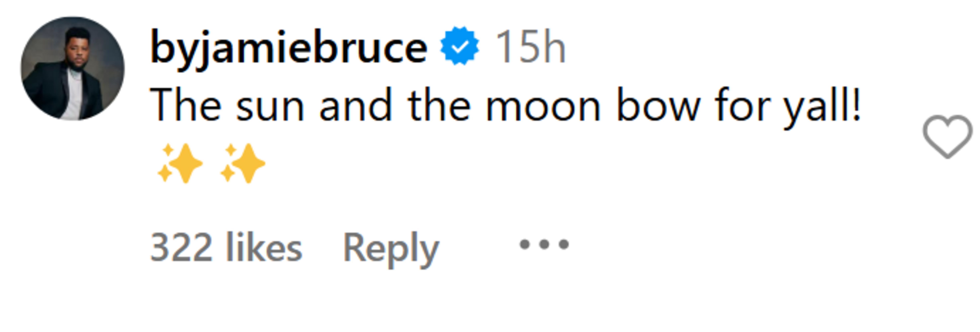Click the first sparkles emoji
Image resolution: width=980 pixels, height=332 pixels.
[x=180, y=163]
